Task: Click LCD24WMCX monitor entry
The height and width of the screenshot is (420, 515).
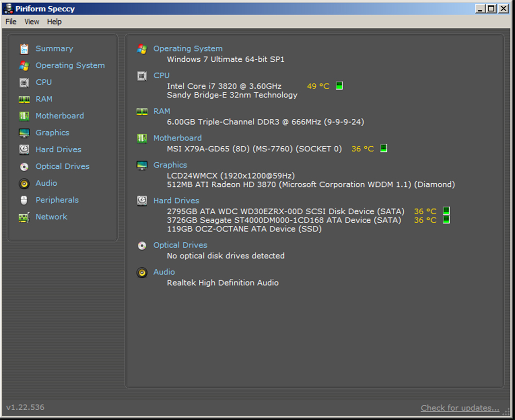Action: [x=231, y=176]
